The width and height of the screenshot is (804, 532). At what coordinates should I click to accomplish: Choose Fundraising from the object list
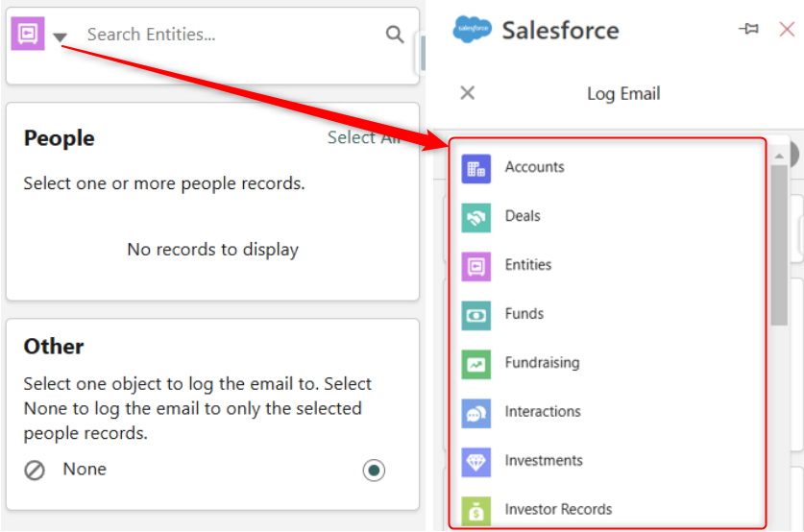[x=542, y=363]
